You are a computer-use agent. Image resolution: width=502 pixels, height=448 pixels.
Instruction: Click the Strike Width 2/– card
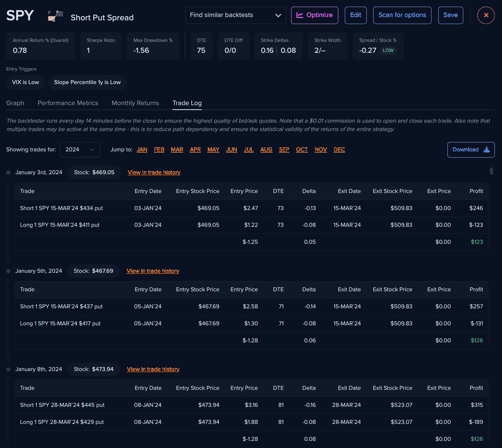[327, 46]
